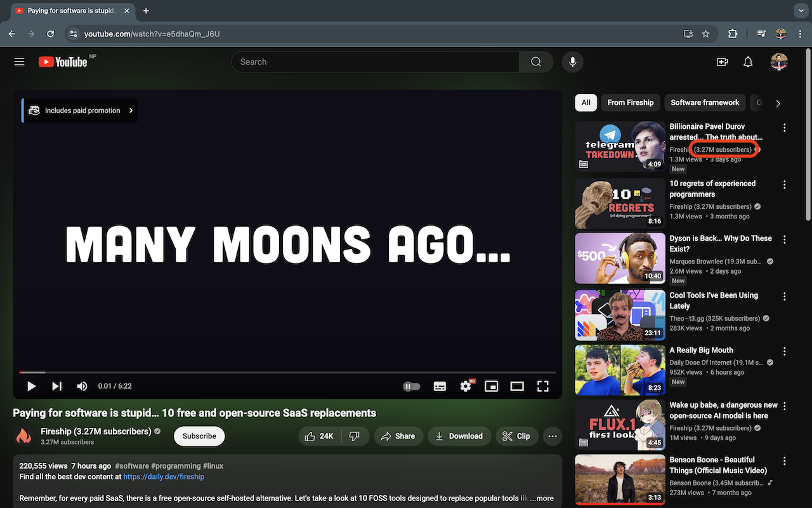Screen dimensions: 812x508
Task: Mute the video volume
Action: [82, 386]
